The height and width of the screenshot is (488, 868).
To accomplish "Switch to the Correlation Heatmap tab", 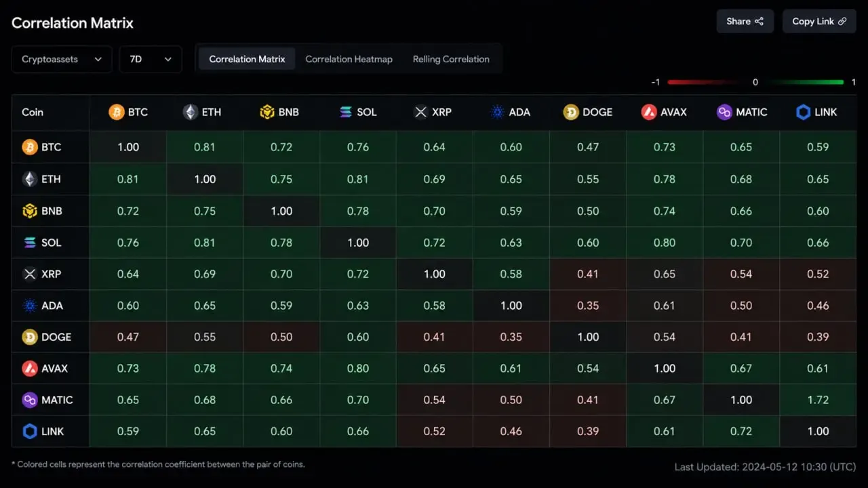I will click(x=349, y=59).
